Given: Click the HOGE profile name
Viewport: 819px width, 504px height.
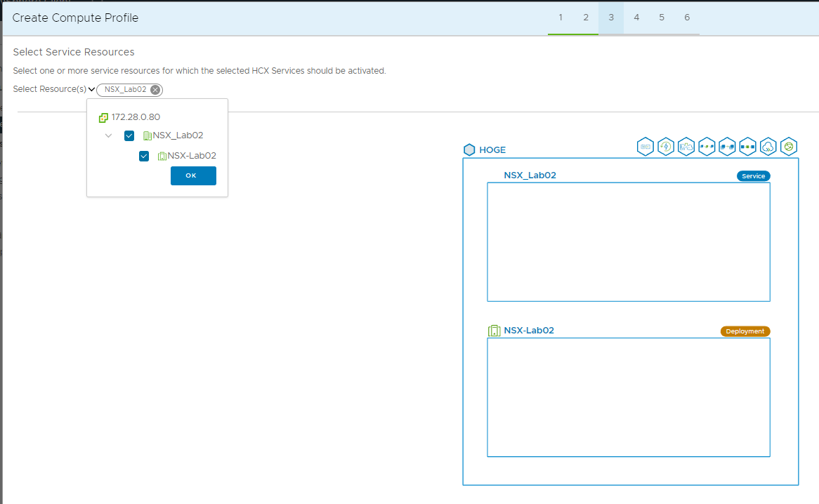Looking at the screenshot, I should pyautogui.click(x=492, y=150).
